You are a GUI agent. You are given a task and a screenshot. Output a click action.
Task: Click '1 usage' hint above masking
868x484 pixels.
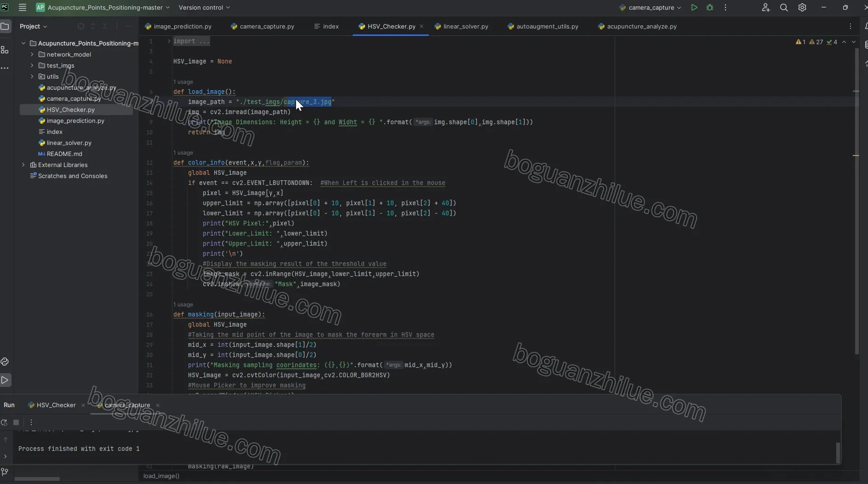click(x=183, y=305)
